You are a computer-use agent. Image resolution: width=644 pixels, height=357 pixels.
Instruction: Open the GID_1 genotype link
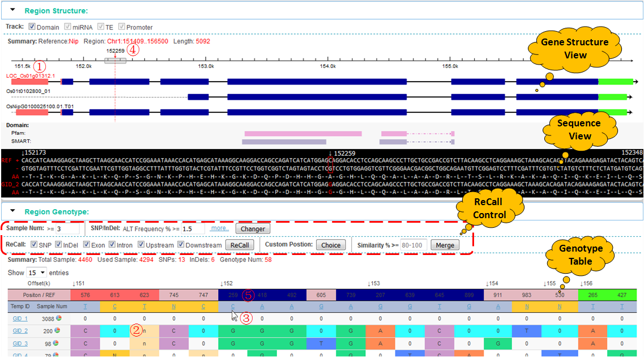[x=20, y=318]
